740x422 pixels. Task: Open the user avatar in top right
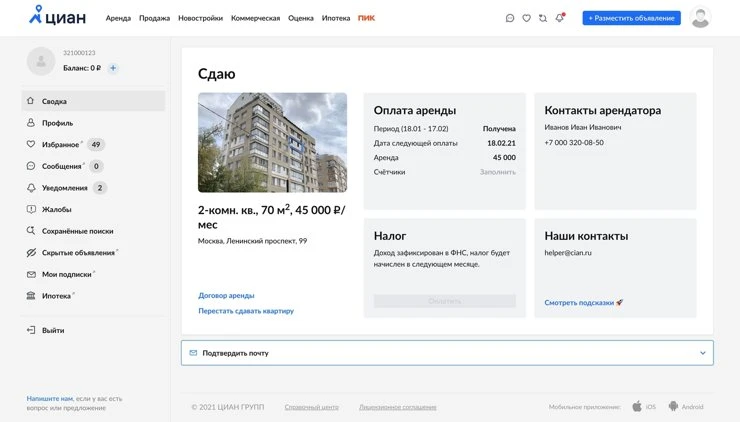click(x=700, y=17)
